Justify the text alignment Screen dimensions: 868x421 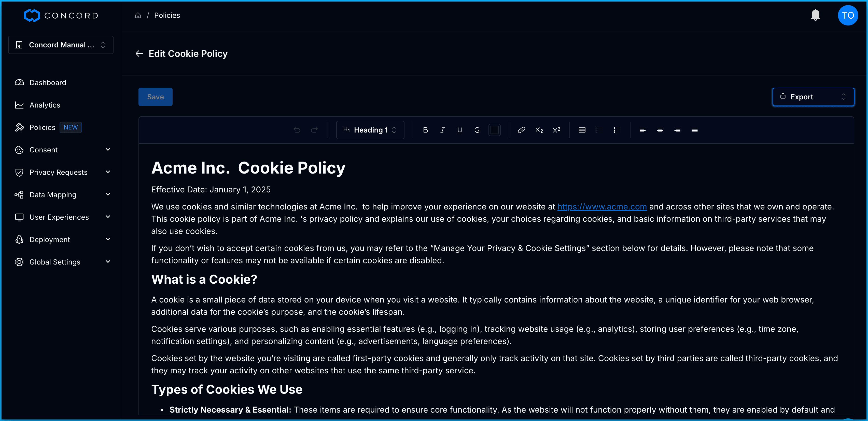pyautogui.click(x=694, y=130)
